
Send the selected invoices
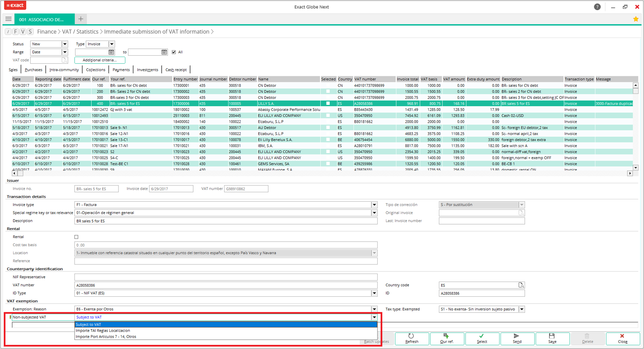click(x=517, y=339)
